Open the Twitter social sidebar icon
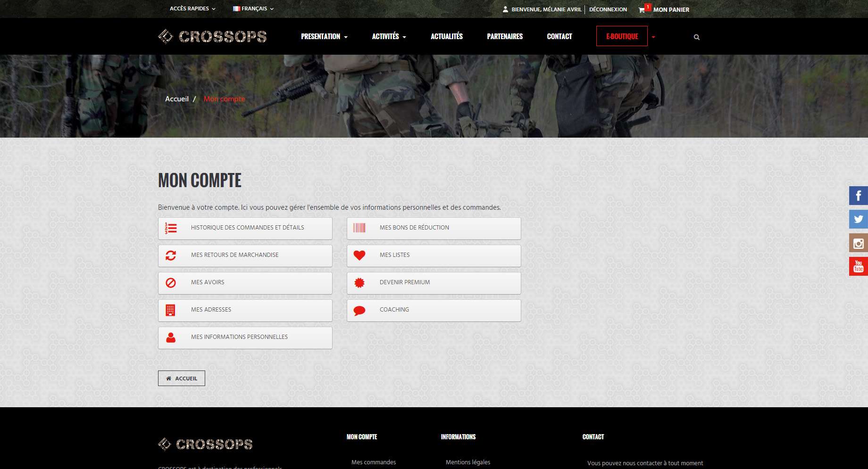 coord(858,219)
